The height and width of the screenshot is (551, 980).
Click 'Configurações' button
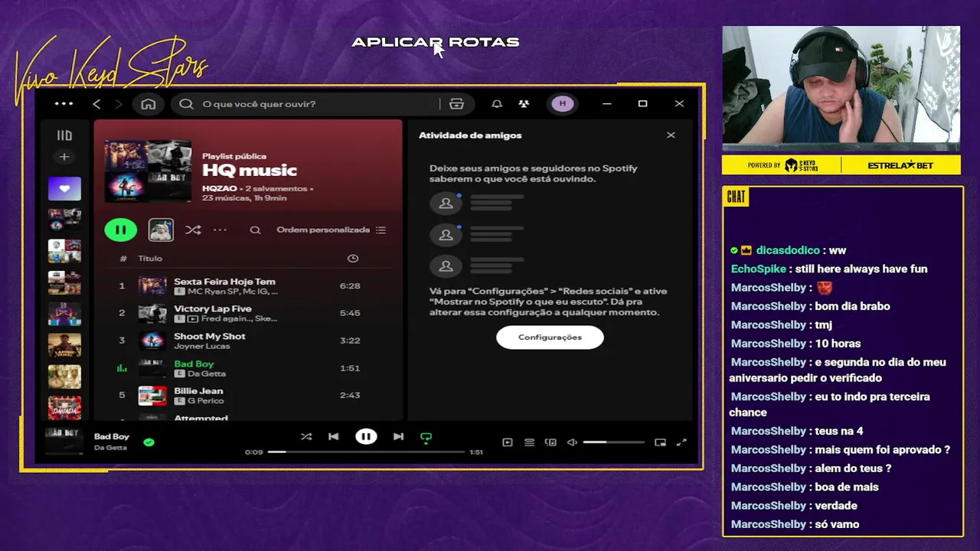[x=550, y=337]
